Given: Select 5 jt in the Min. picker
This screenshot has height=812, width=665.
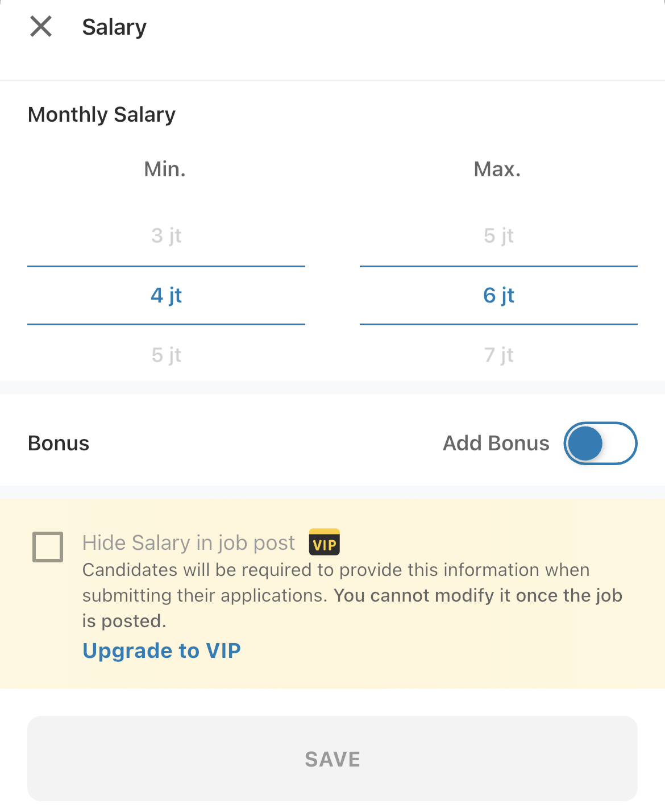Looking at the screenshot, I should tap(167, 355).
